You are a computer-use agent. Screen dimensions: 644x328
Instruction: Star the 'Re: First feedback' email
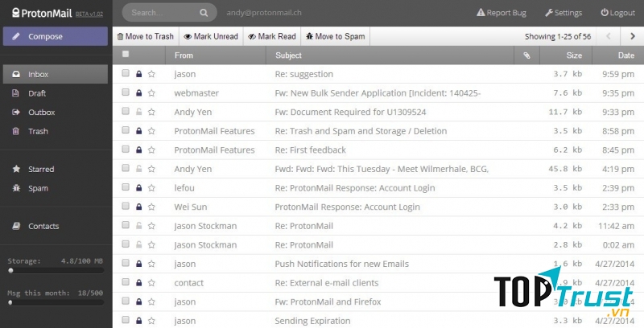tap(151, 150)
